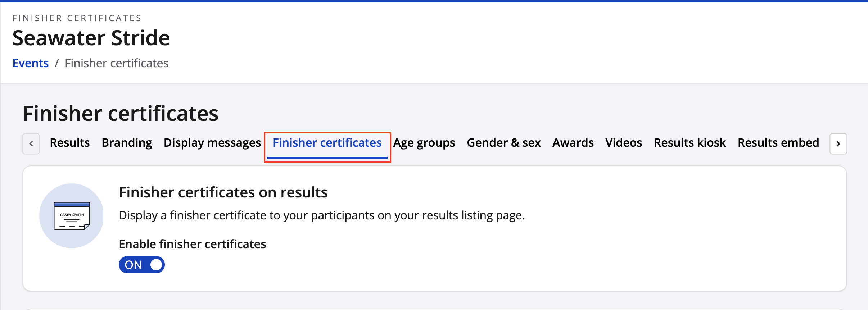Select the Videos tab

click(x=624, y=143)
